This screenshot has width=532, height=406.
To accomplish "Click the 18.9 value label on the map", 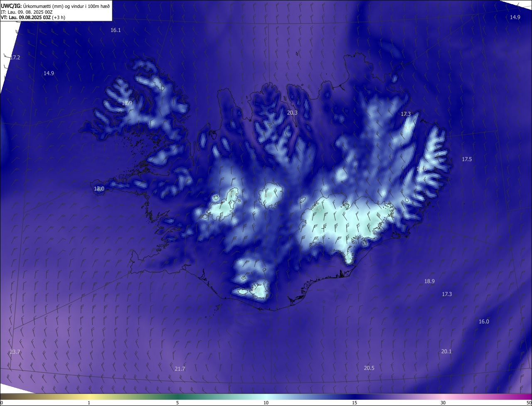I will 429,281.
